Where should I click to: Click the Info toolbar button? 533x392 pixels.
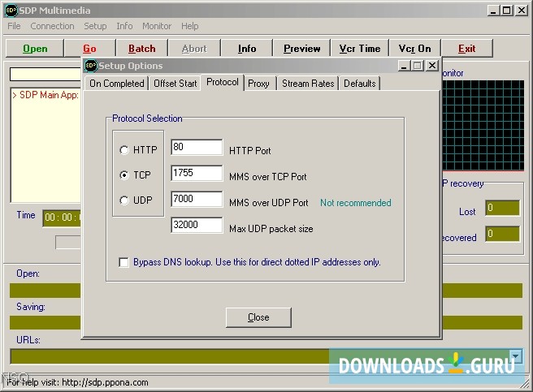(x=247, y=49)
